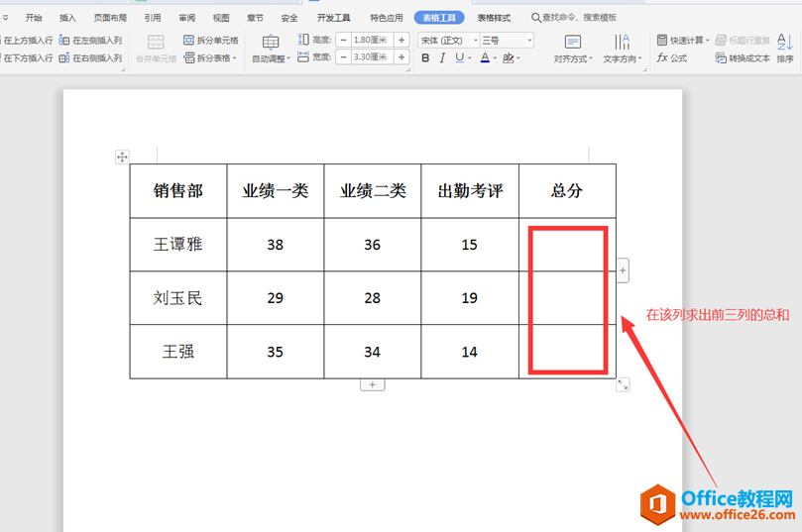Viewport: 802px width, 532px height.
Task: Click the add column plus button right of table
Action: [x=623, y=270]
